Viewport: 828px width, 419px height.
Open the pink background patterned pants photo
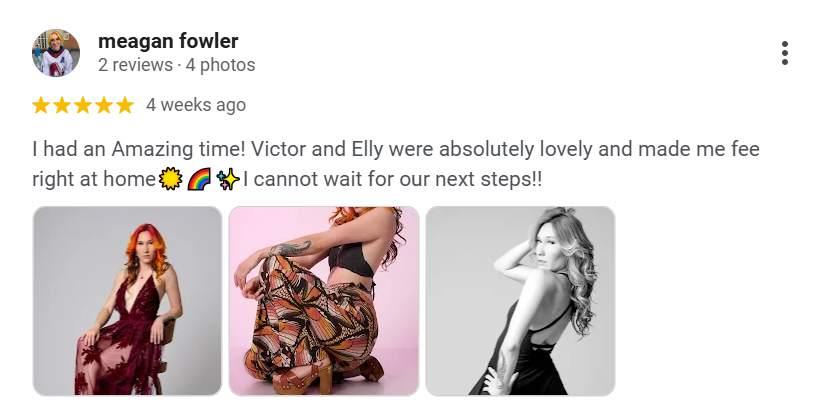(323, 300)
